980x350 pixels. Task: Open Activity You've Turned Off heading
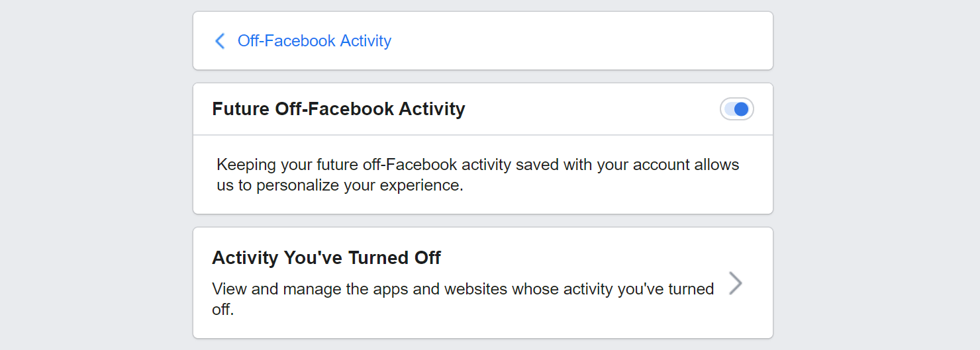click(x=326, y=257)
